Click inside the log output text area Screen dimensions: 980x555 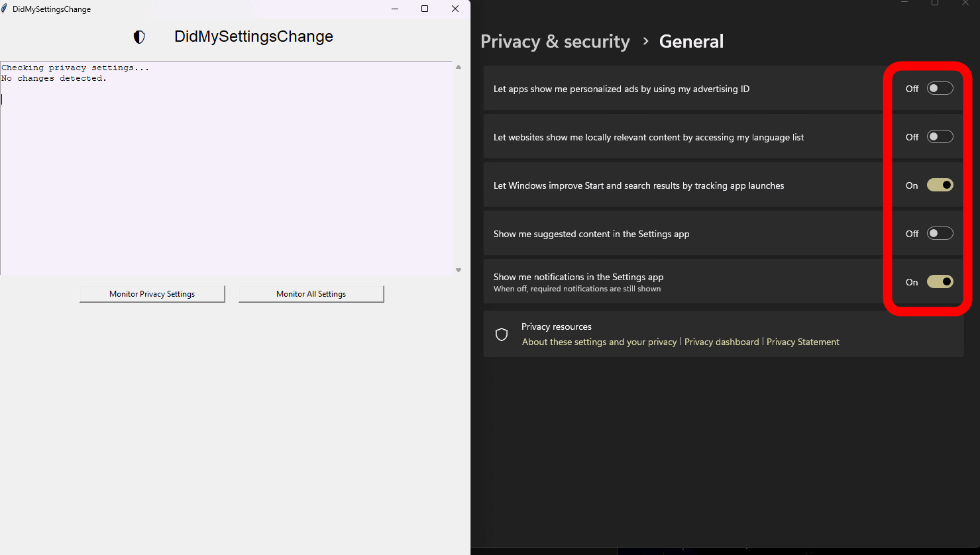[225, 172]
